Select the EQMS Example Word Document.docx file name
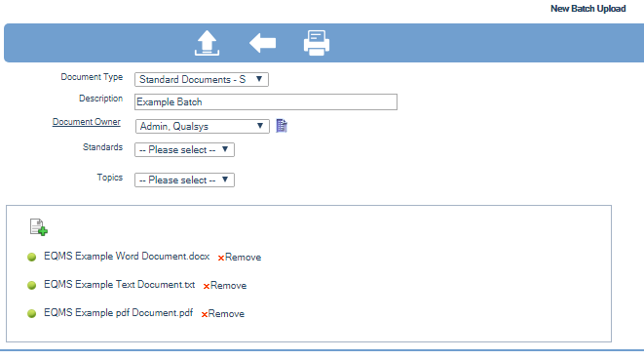The height and width of the screenshot is (360, 644). (x=127, y=257)
